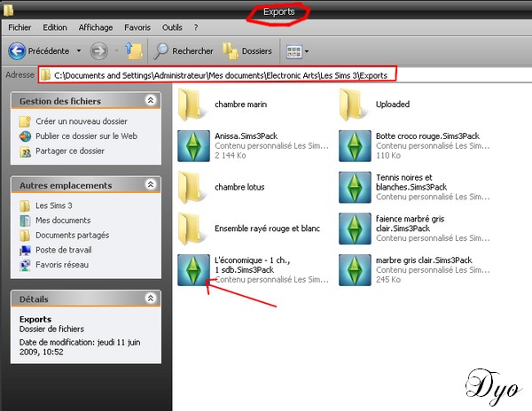Open the ? help menu
Screen dimensions: 532x411
click(x=196, y=27)
